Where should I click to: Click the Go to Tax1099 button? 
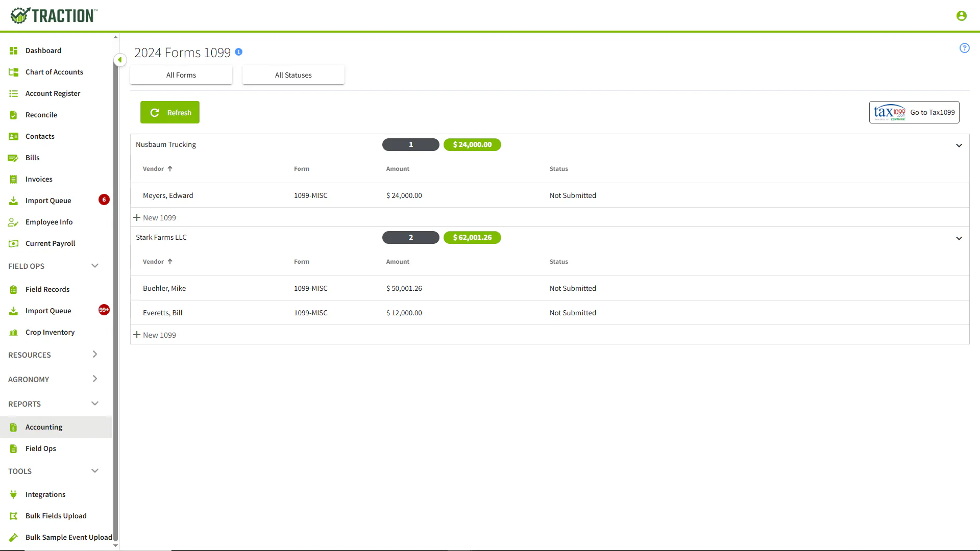coord(914,112)
